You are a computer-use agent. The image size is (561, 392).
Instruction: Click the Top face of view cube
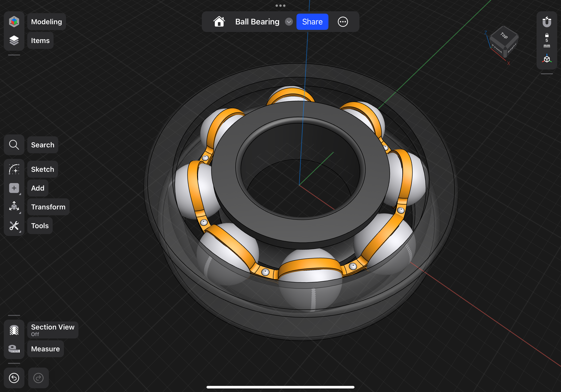pyautogui.click(x=504, y=36)
